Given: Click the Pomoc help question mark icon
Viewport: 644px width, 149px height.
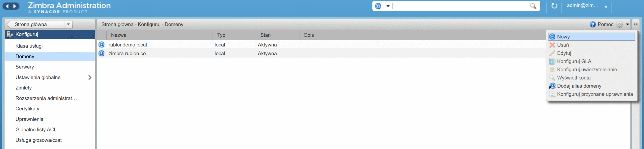Looking at the screenshot, I should pos(592,24).
